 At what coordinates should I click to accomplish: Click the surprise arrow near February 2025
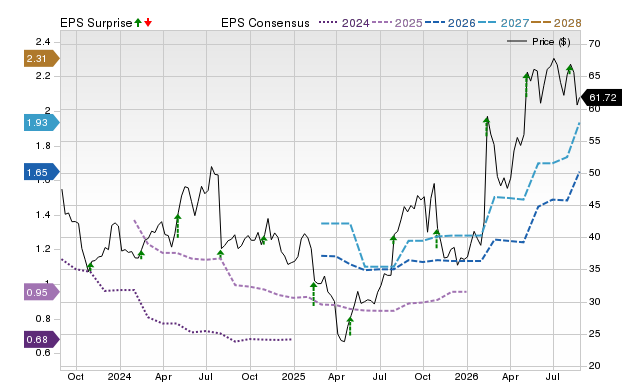tap(313, 294)
